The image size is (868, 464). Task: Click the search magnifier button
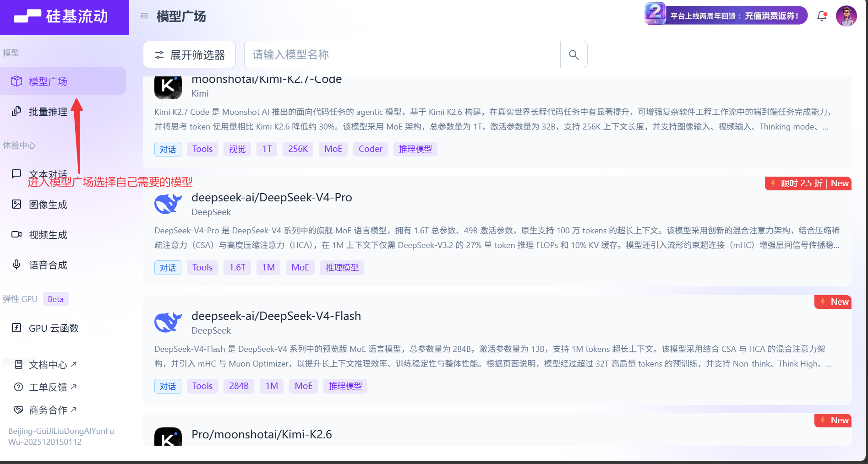[x=573, y=55]
